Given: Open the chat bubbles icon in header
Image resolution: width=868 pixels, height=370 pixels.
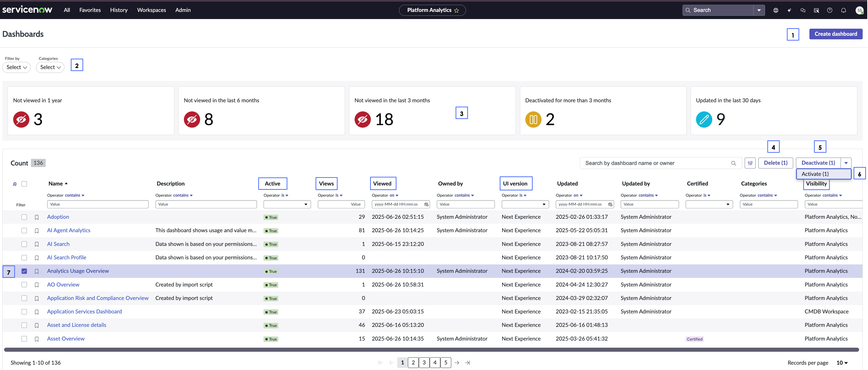Looking at the screenshot, I should pos(803,10).
